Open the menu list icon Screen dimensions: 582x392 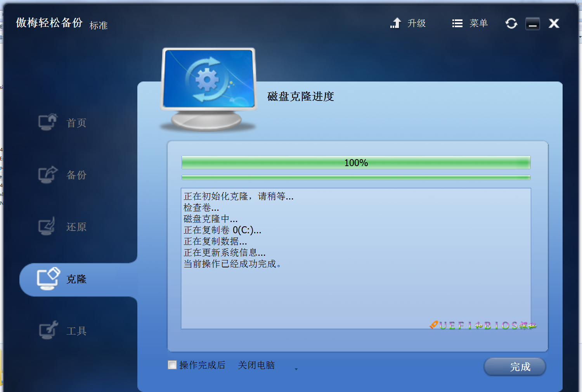click(457, 24)
